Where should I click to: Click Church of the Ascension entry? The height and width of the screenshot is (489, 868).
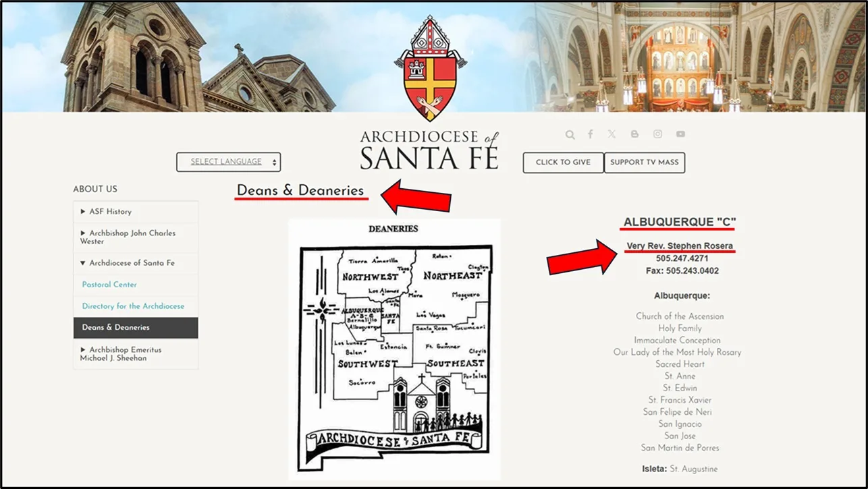680,316
